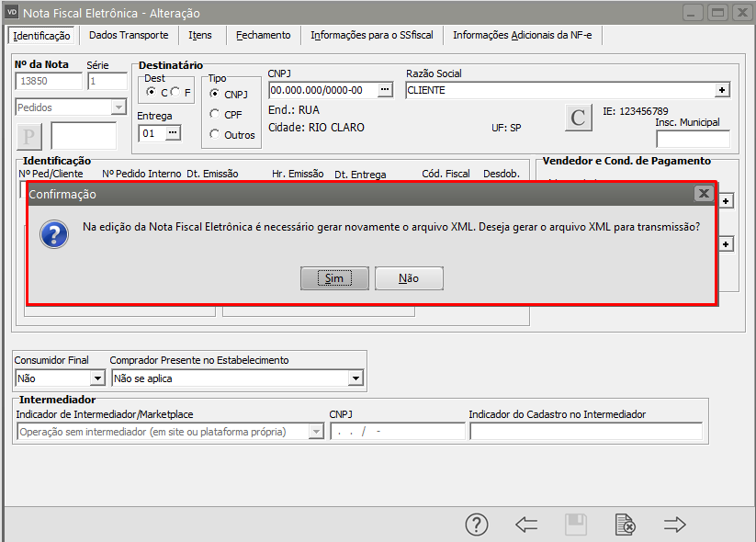Select the CPF radio option
Image resolution: width=756 pixels, height=542 pixels.
click(215, 115)
